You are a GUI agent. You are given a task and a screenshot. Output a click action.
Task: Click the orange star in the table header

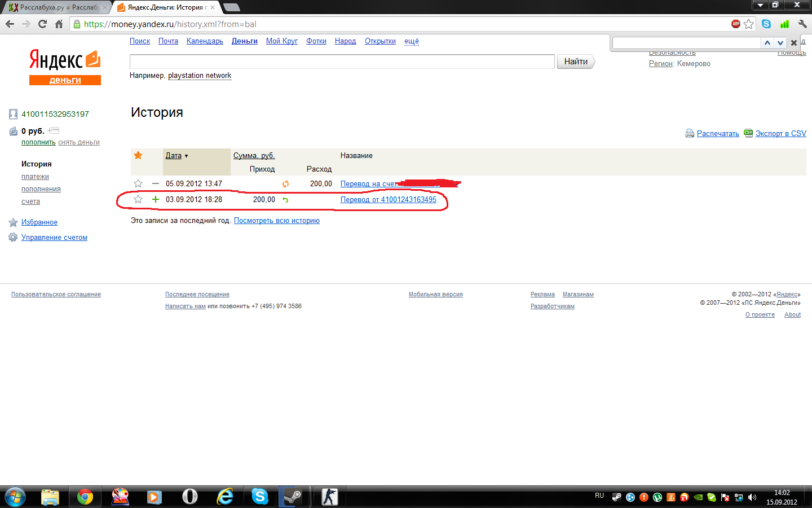tap(138, 155)
